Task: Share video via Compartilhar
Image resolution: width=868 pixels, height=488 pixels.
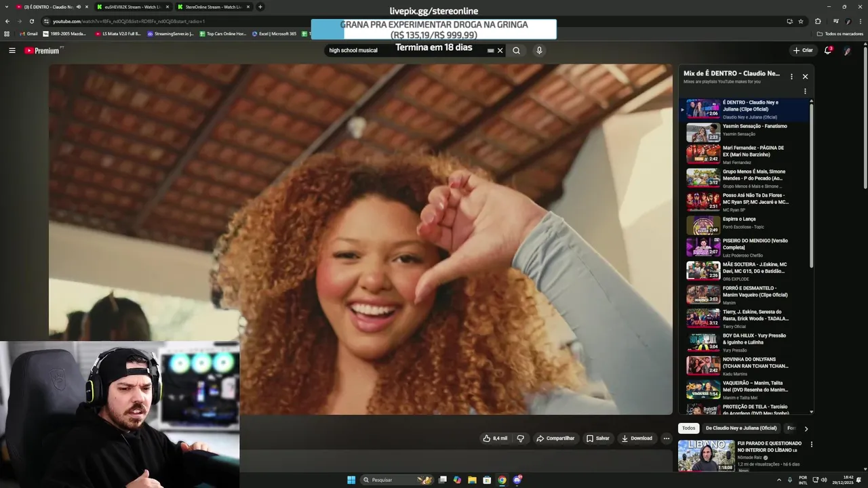Action: tap(555, 439)
